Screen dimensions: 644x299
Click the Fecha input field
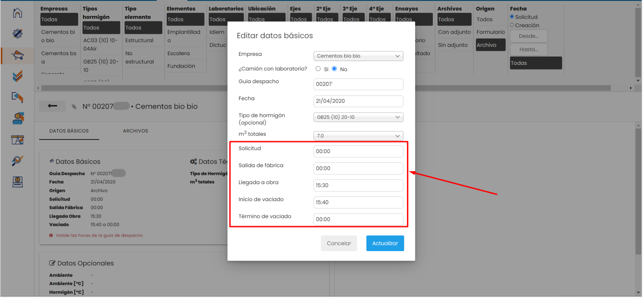click(x=358, y=101)
